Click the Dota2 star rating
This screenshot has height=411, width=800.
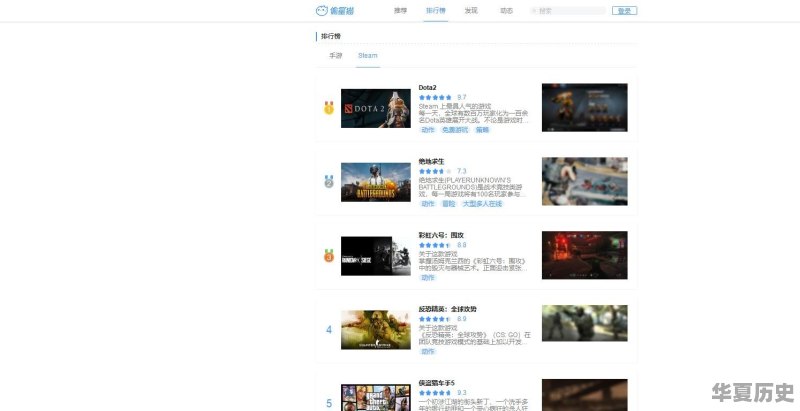(435, 97)
